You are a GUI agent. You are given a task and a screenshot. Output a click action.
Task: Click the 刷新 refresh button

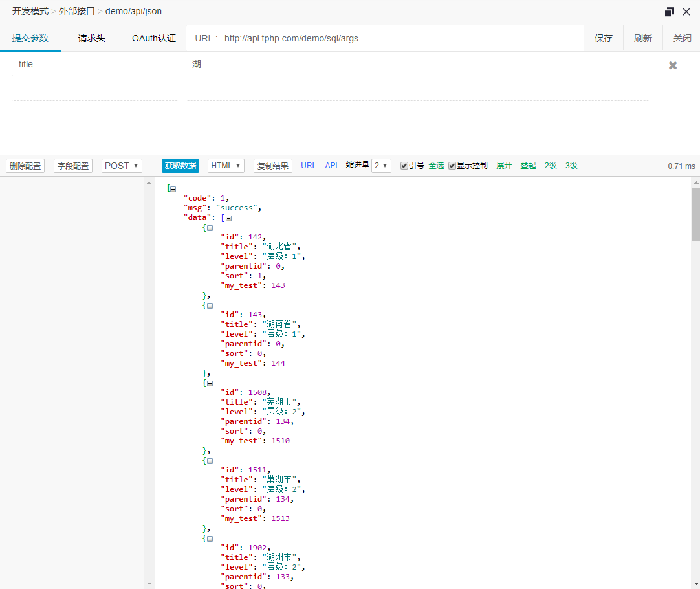(643, 38)
